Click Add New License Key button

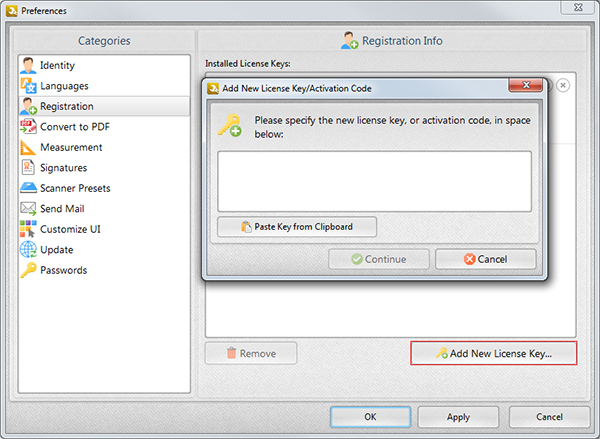[493, 353]
